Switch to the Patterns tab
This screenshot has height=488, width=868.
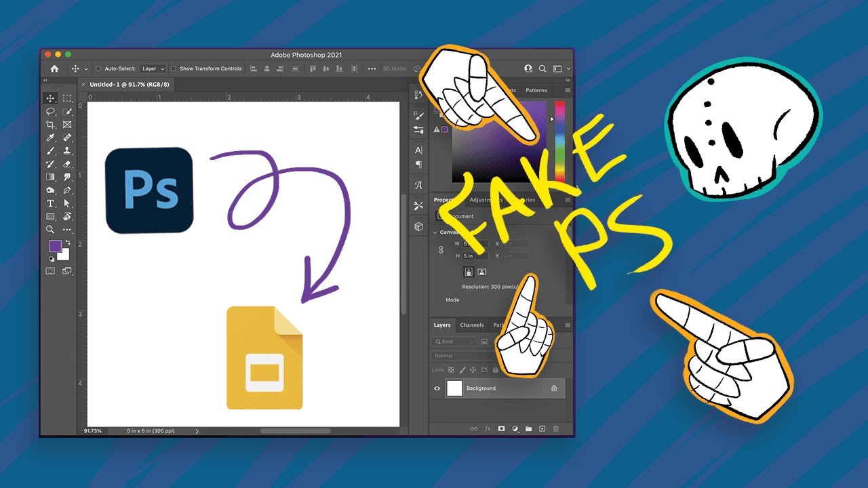[536, 90]
